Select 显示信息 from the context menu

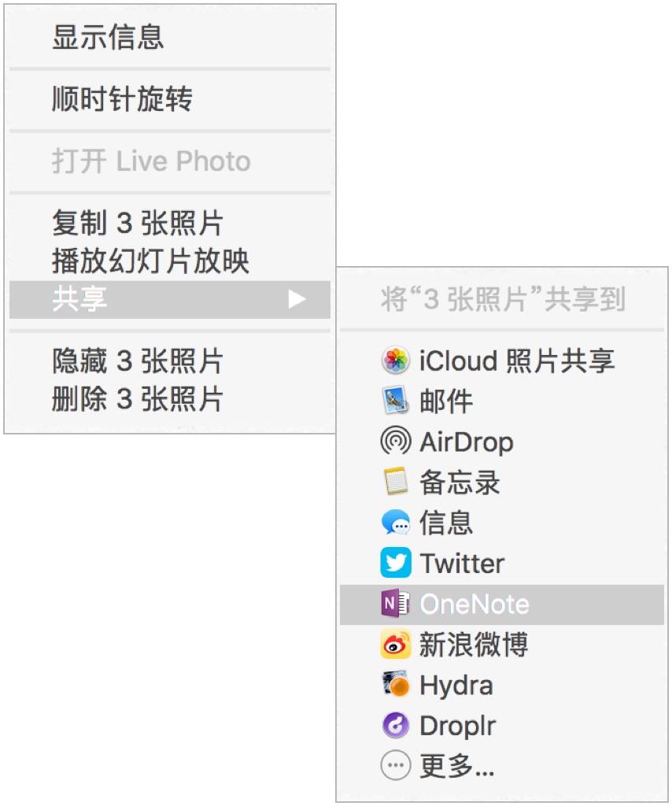coord(169,37)
